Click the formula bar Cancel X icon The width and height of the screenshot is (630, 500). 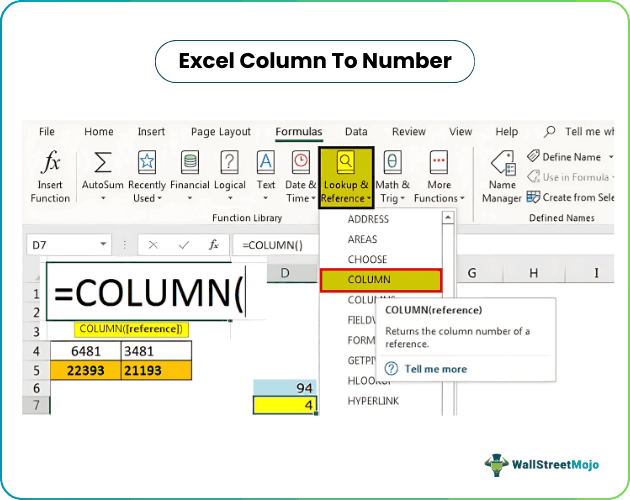153,245
